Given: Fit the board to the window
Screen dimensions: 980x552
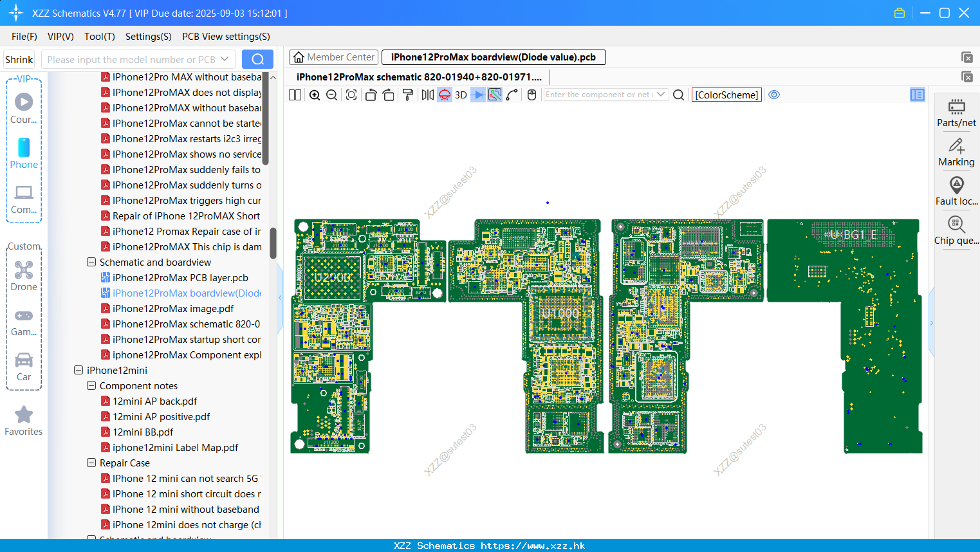Looking at the screenshot, I should pyautogui.click(x=351, y=95).
